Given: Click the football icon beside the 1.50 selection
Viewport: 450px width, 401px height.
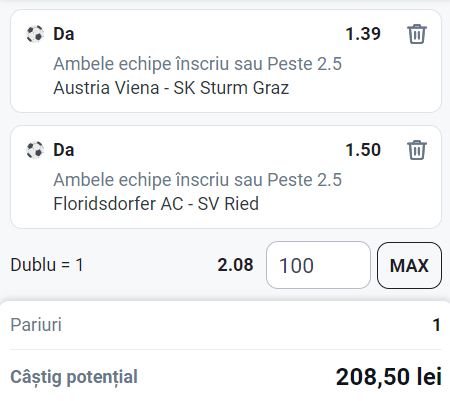Looking at the screenshot, I should tap(35, 150).
